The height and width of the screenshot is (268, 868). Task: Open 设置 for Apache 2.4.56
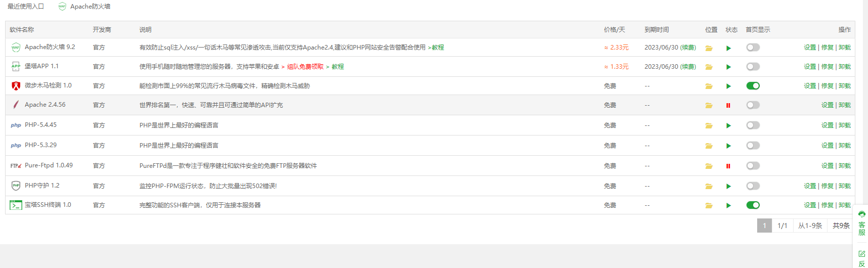tap(827, 105)
